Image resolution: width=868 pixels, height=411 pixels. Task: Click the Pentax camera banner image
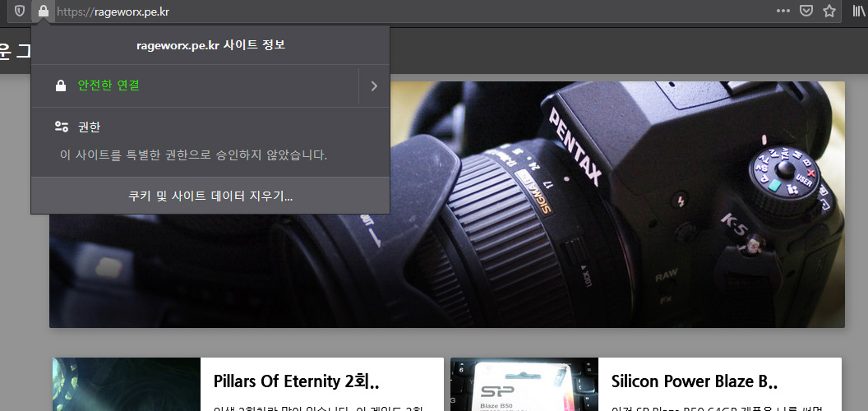point(447,205)
